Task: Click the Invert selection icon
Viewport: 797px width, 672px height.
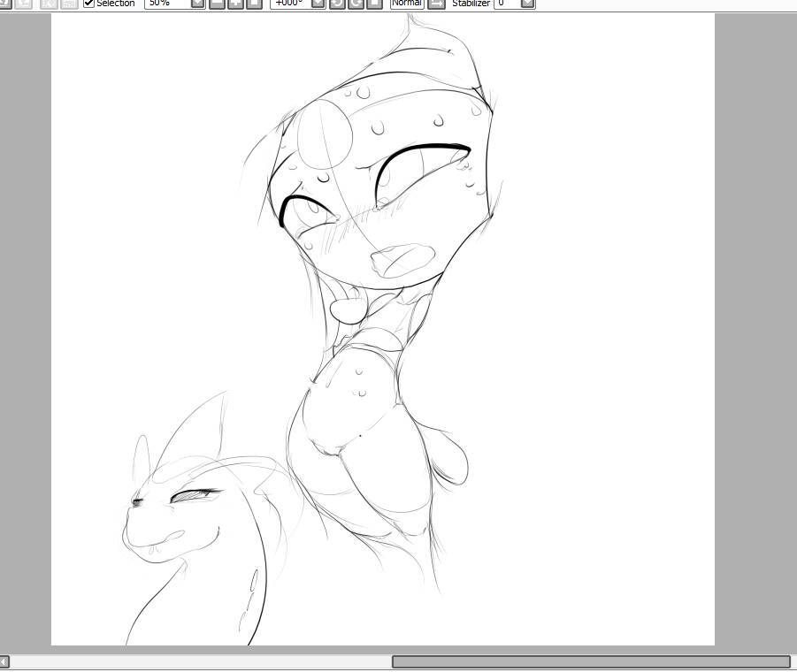Action: click(69, 4)
